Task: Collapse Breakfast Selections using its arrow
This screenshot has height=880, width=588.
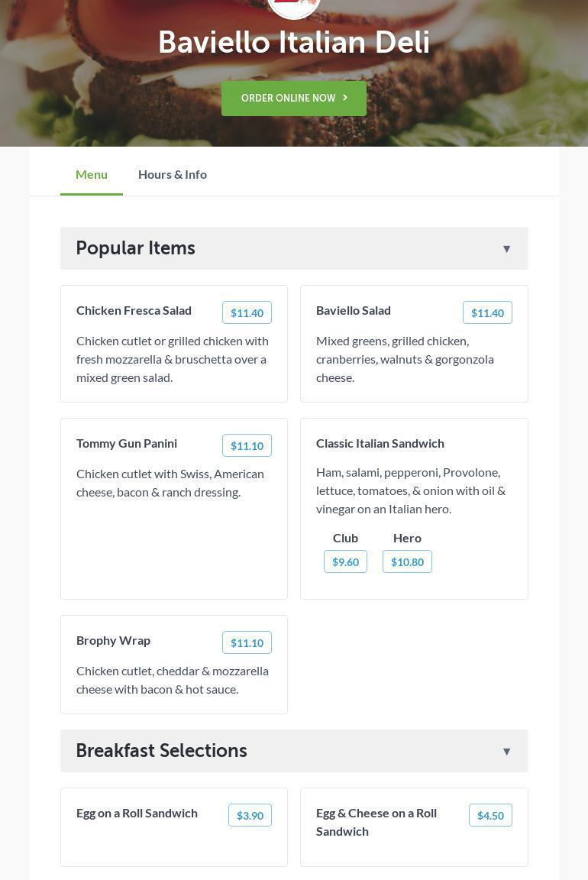Action: 506,752
